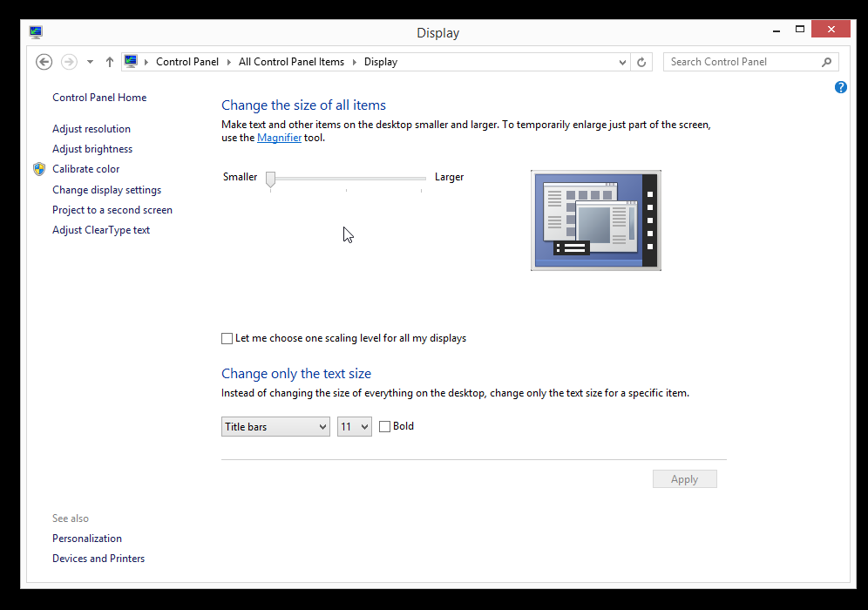The image size is (868, 610).
Task: Open the recent locations dropdown arrow
Action: [90, 62]
